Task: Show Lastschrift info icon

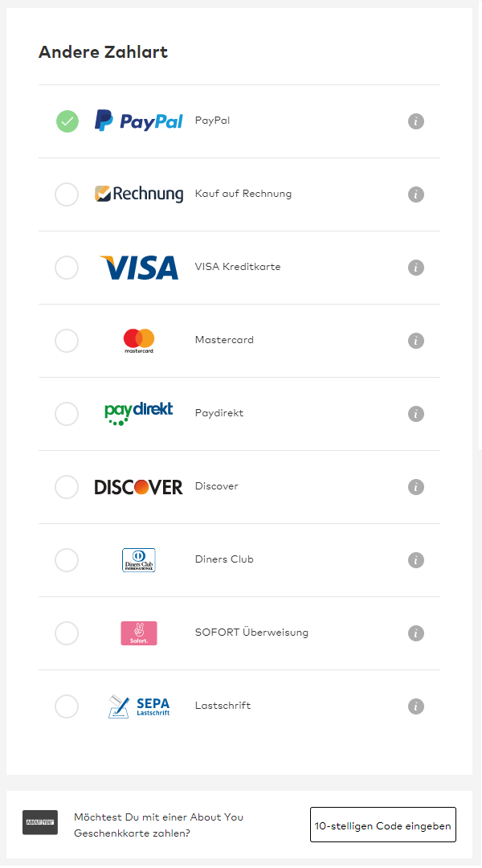Action: 415,706
